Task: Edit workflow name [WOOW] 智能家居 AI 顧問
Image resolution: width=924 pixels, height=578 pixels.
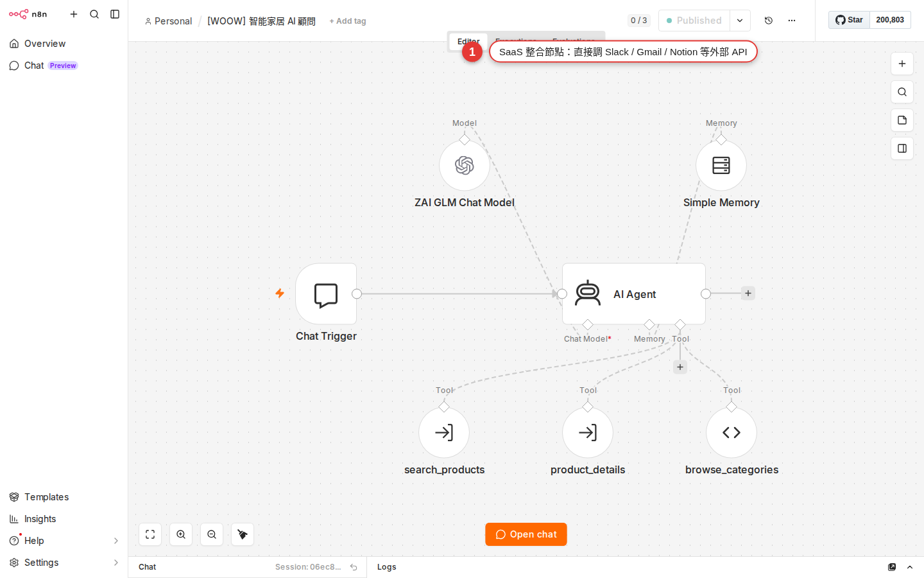Action: coord(261,21)
